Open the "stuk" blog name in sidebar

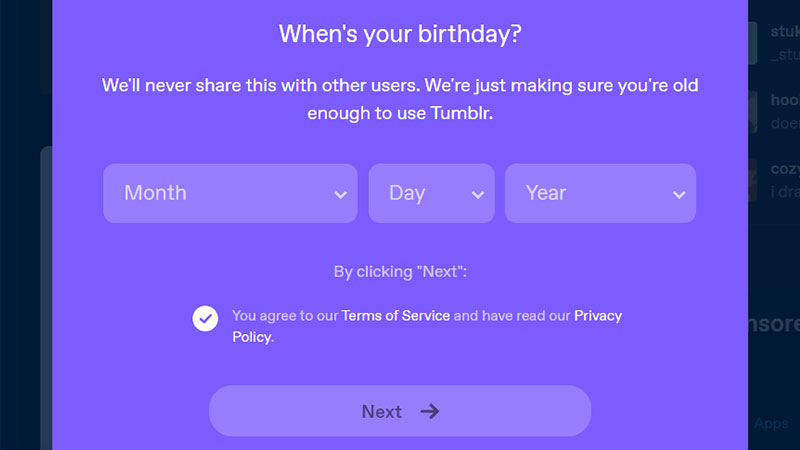pos(785,32)
